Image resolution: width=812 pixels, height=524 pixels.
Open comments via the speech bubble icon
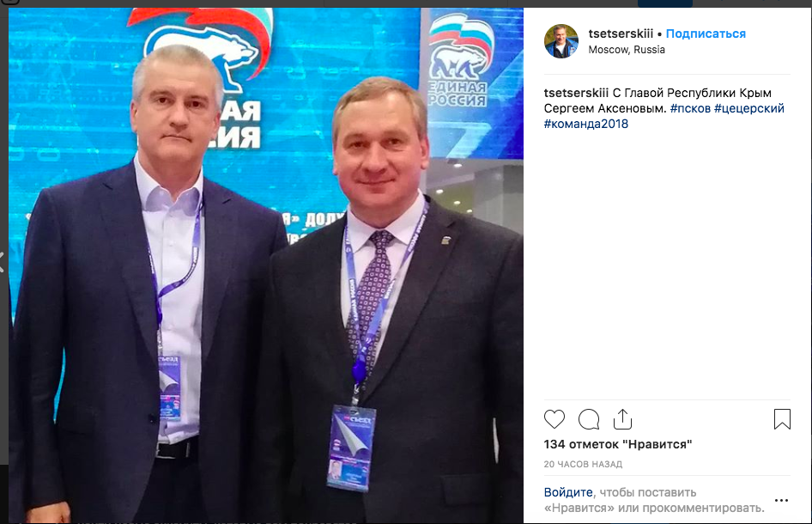589,419
